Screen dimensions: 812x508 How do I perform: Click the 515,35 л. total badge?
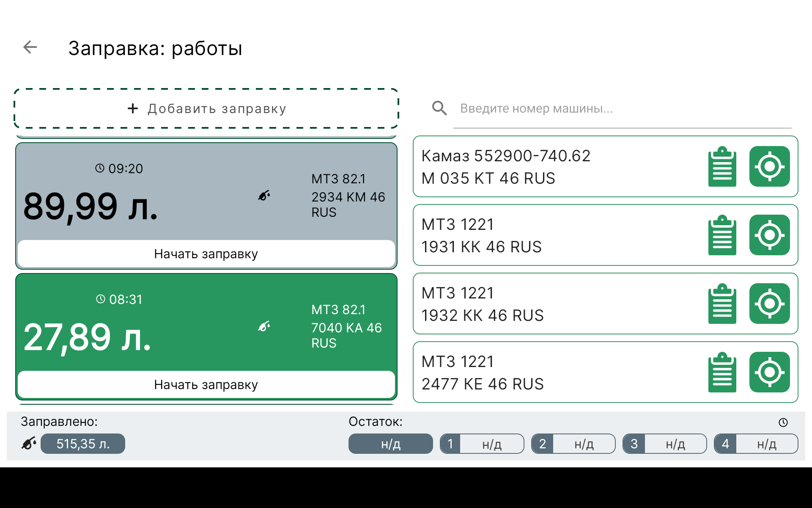tap(83, 444)
